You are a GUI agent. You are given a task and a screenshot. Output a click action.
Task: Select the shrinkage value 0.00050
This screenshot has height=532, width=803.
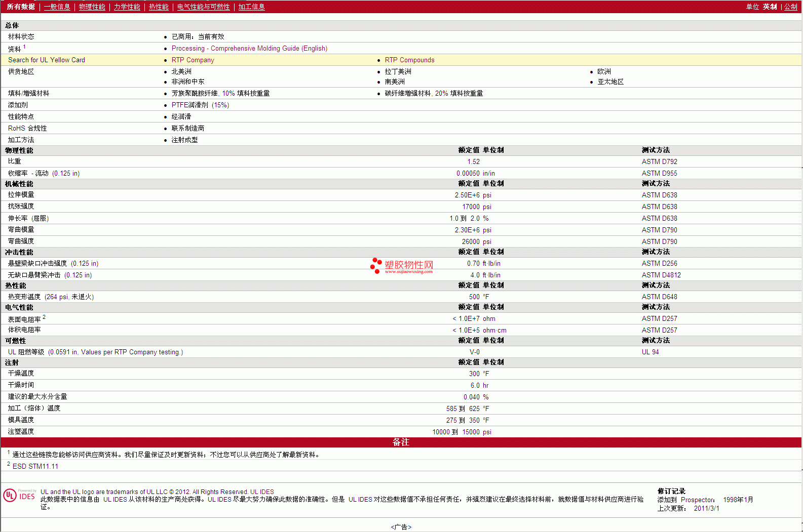pyautogui.click(x=468, y=173)
